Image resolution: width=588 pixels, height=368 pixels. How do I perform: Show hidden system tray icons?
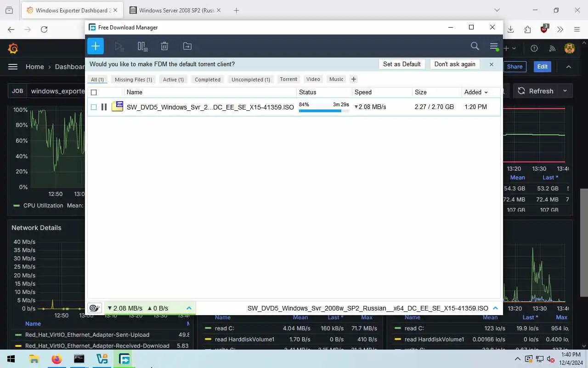pos(518,359)
